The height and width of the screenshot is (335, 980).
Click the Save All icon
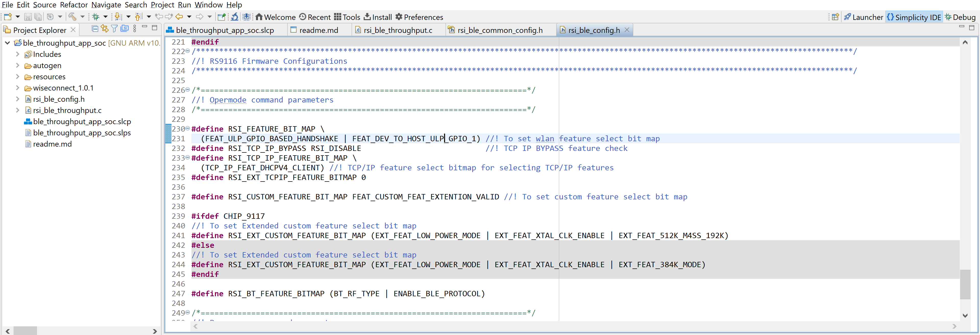[x=38, y=17]
